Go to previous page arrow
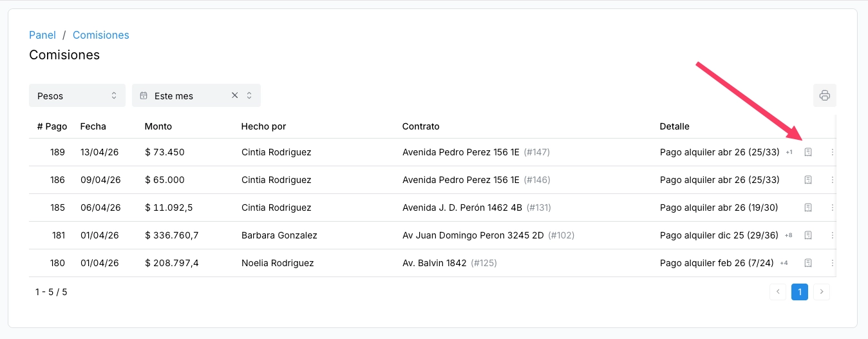Viewport: 868px width, 339px height. [x=778, y=292]
